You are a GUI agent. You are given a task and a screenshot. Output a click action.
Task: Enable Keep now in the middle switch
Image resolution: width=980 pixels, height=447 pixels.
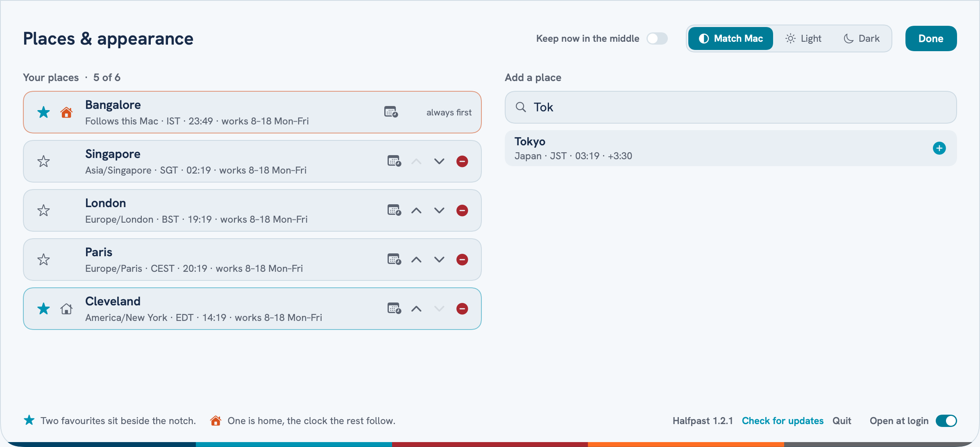(x=657, y=38)
